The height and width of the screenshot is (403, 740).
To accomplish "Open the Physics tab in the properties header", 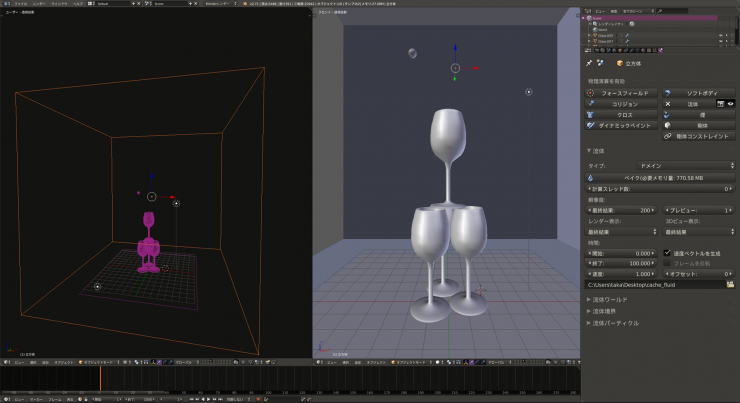I will 661,50.
